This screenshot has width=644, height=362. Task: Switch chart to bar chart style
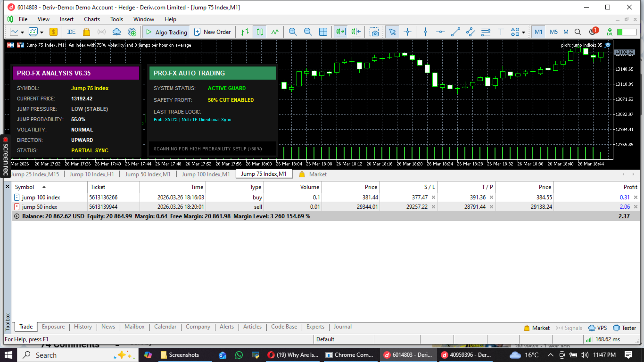(245, 32)
